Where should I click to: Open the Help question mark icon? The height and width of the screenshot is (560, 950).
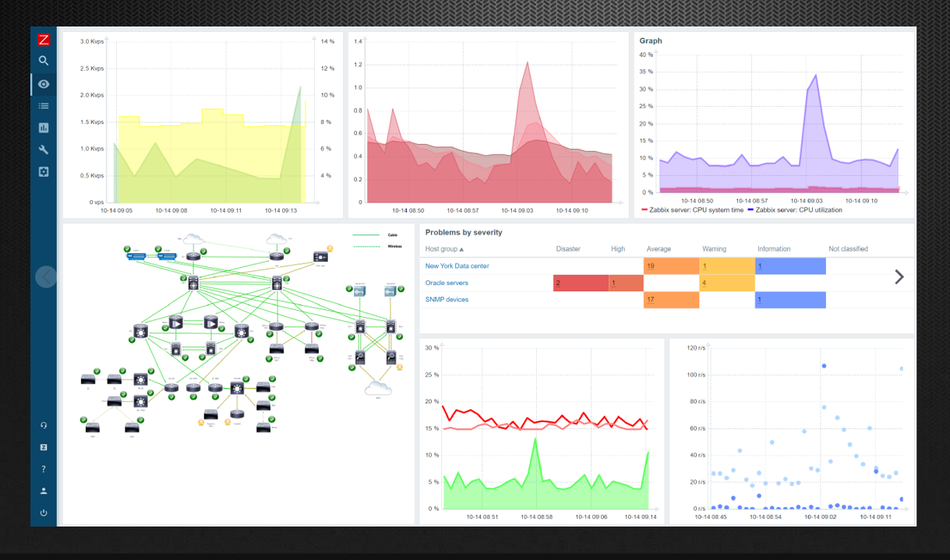pos(44,469)
